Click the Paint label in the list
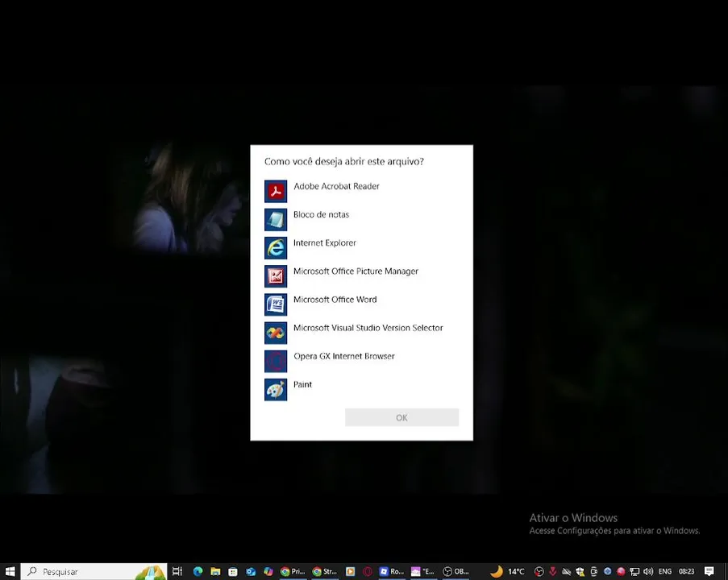 pyautogui.click(x=302, y=384)
